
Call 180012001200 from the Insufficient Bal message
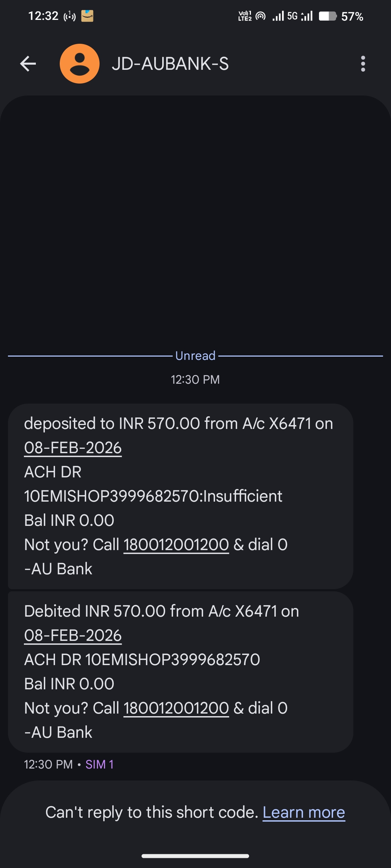click(176, 545)
